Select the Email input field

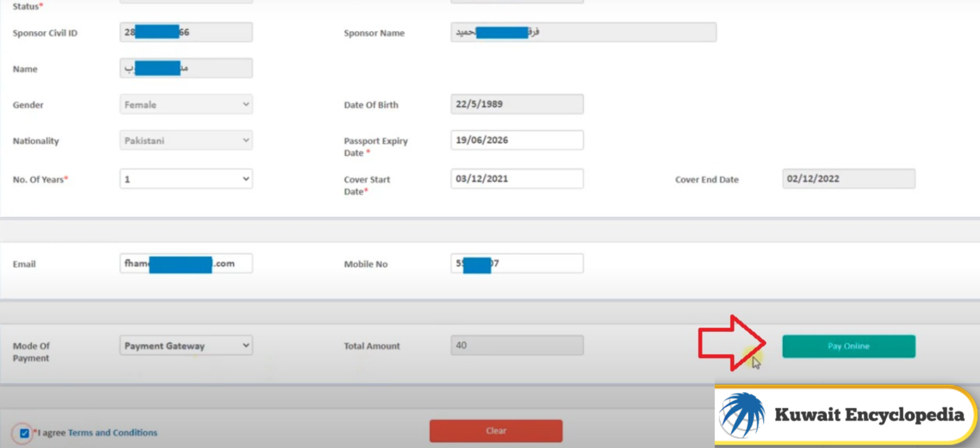(x=185, y=263)
